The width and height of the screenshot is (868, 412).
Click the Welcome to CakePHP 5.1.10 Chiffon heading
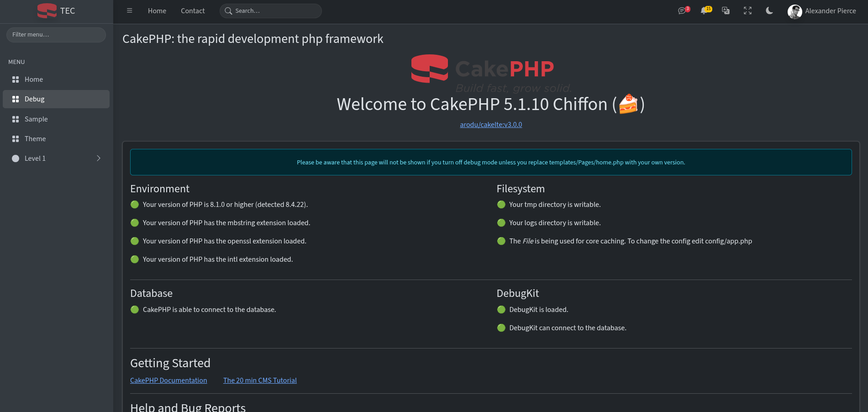[491, 104]
